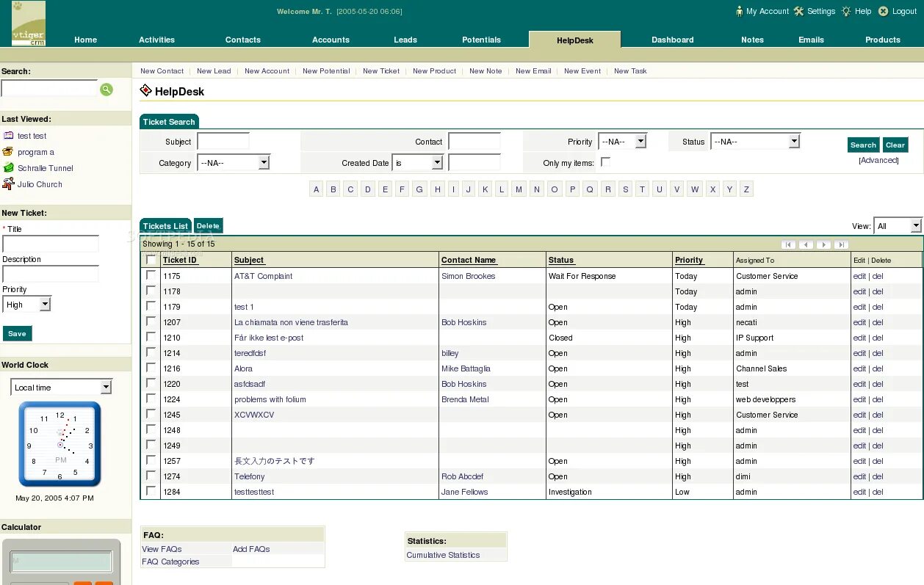This screenshot has width=924, height=585.
Task: Open the Status dropdown
Action: 755,142
